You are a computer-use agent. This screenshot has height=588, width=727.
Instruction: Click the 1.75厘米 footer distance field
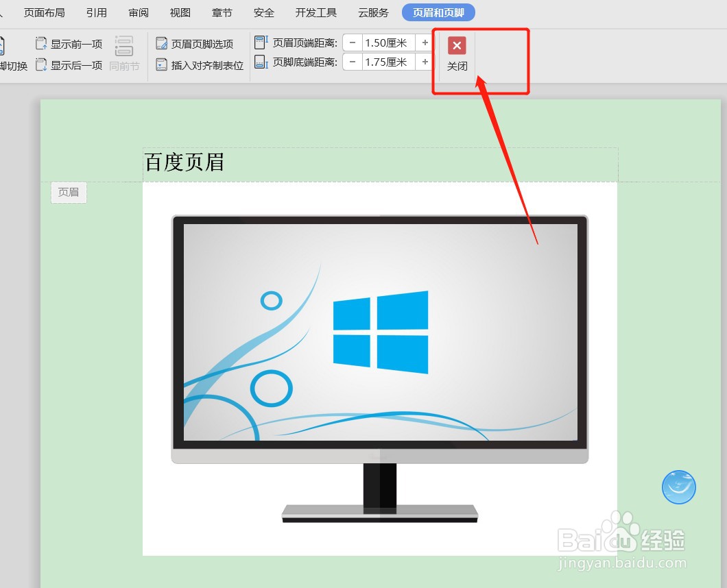[x=389, y=62]
